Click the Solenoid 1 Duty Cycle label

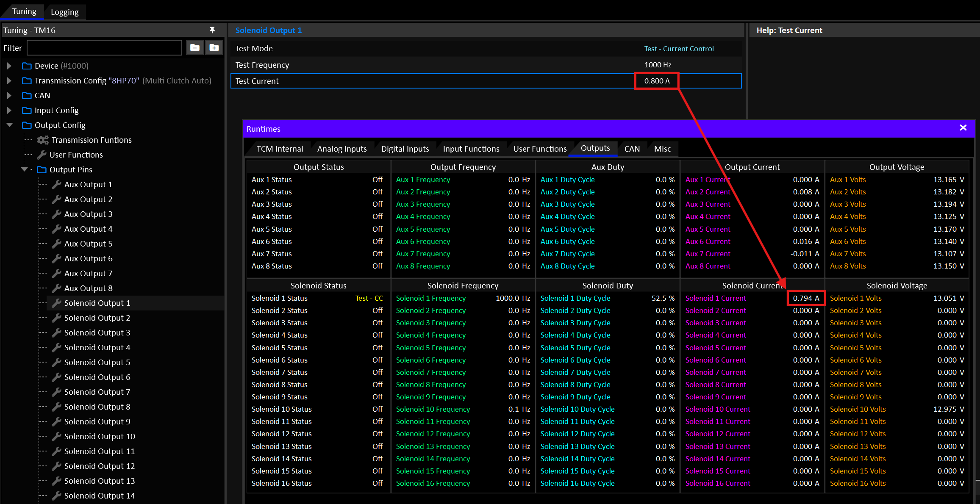pyautogui.click(x=575, y=298)
